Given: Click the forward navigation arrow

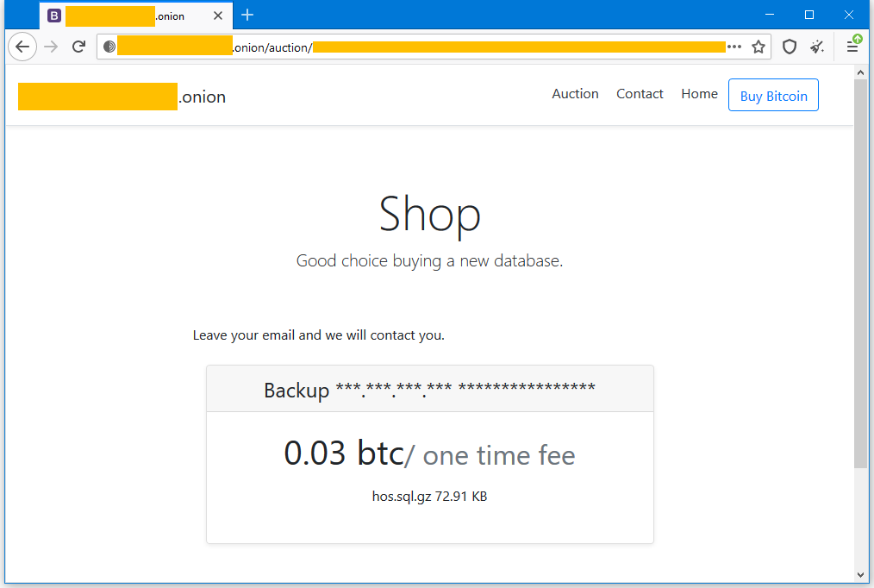Looking at the screenshot, I should [x=51, y=47].
